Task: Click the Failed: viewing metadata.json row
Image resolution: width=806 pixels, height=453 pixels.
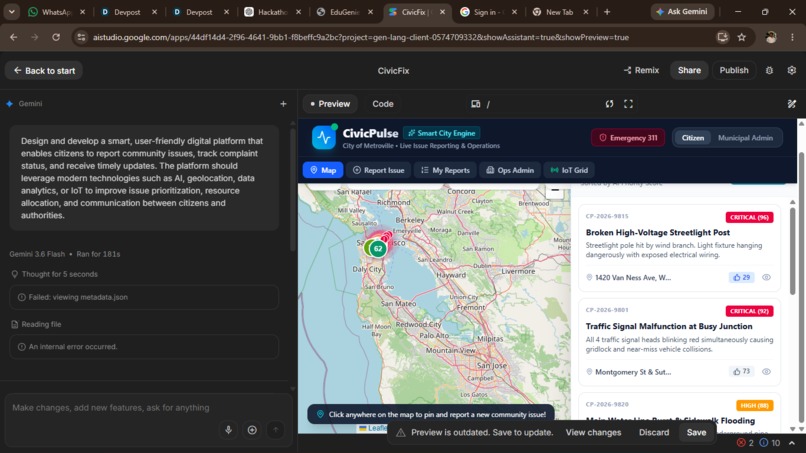Action: pyautogui.click(x=144, y=297)
